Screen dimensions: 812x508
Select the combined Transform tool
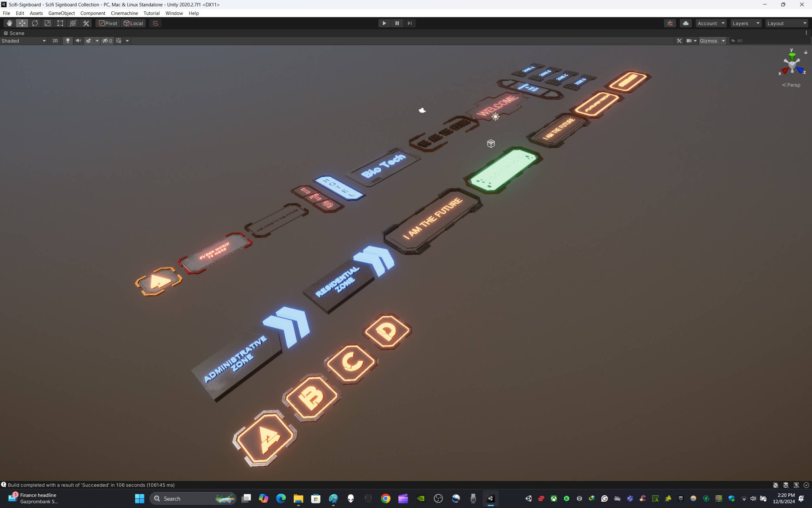(73, 23)
